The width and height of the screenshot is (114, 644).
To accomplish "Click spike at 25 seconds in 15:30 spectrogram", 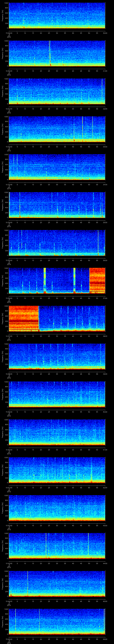I will 50,53.
